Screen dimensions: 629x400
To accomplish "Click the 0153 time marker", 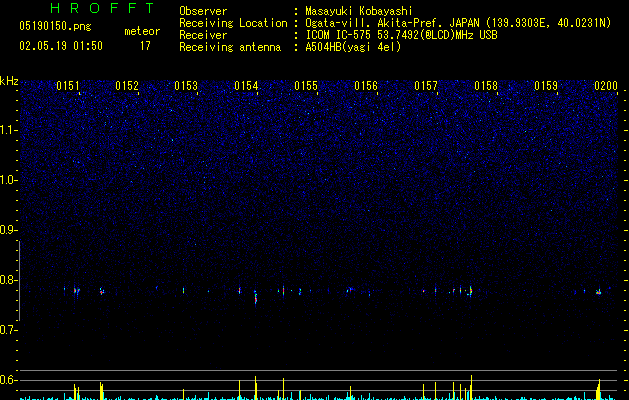I will [x=186, y=86].
